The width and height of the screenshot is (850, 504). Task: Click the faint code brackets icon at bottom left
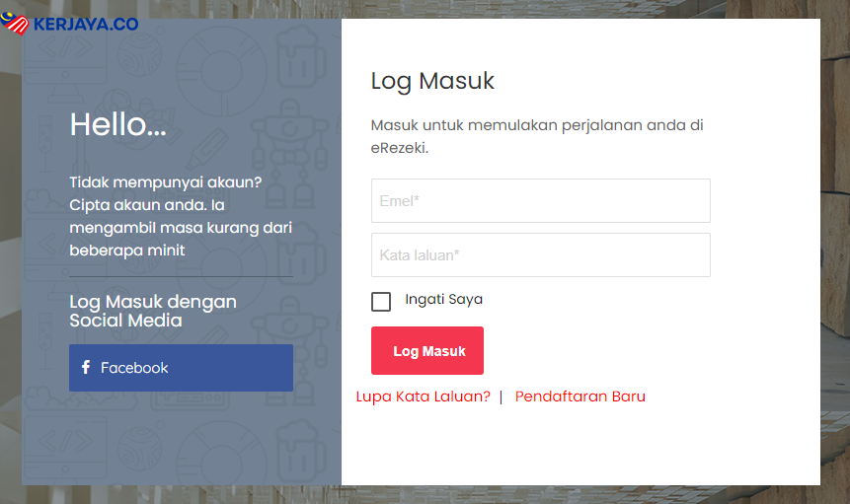(65, 441)
